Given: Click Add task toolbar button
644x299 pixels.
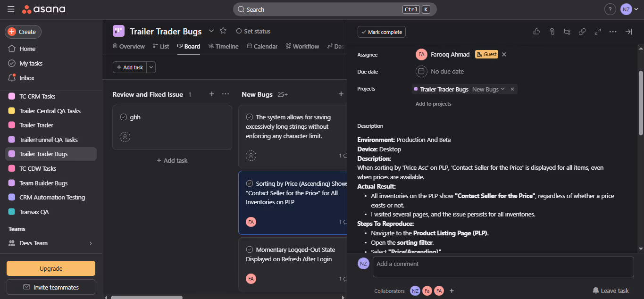Looking at the screenshot, I should tap(130, 67).
